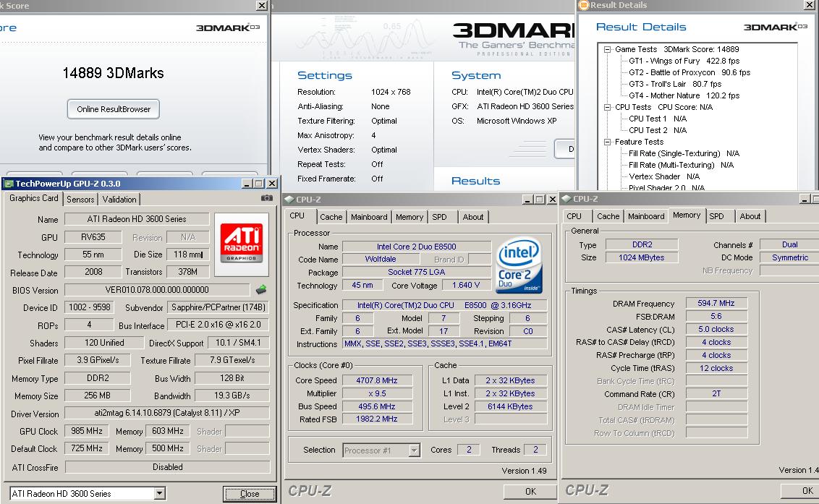
Task: Open the Cache tab in middle CPU-Z window
Action: 331,217
